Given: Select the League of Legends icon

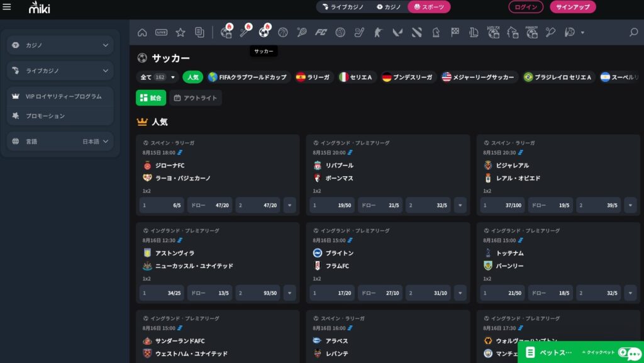Looking at the screenshot, I should tap(474, 32).
